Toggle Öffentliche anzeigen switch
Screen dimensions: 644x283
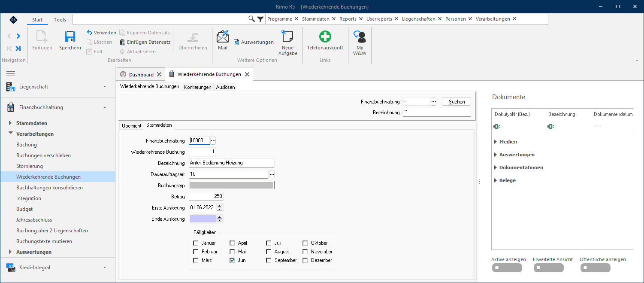coord(596,268)
